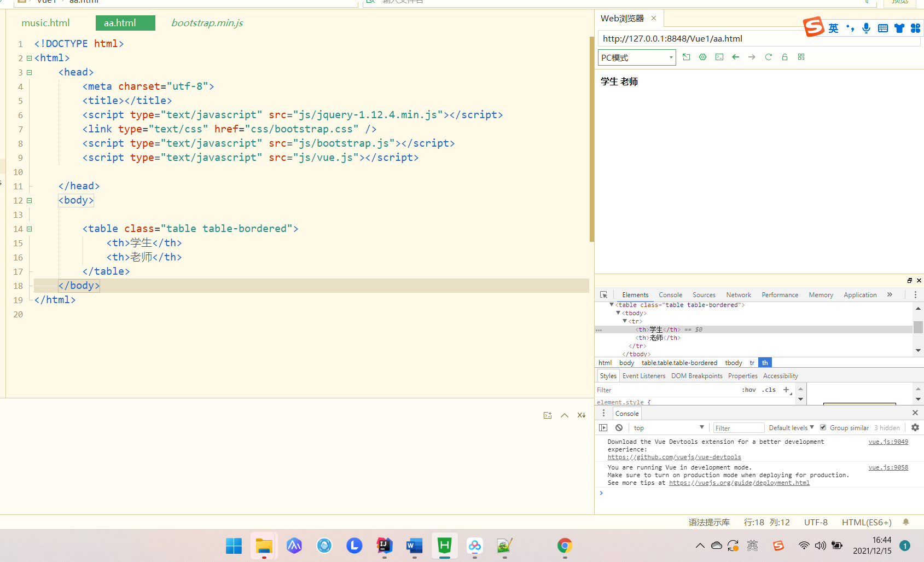Close the Web浏览器 tab
The height and width of the screenshot is (562, 924).
pos(653,18)
